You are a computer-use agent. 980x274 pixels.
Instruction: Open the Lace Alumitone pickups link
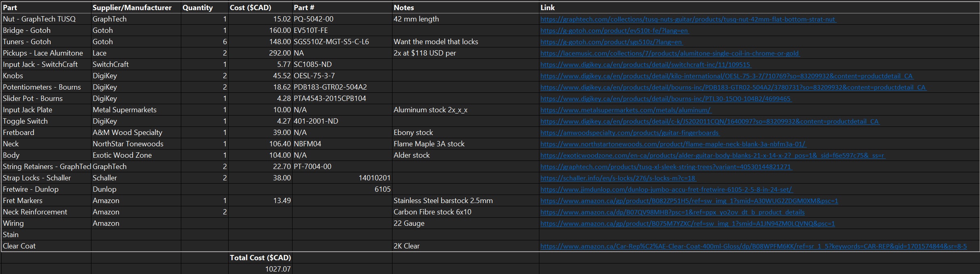coord(670,54)
